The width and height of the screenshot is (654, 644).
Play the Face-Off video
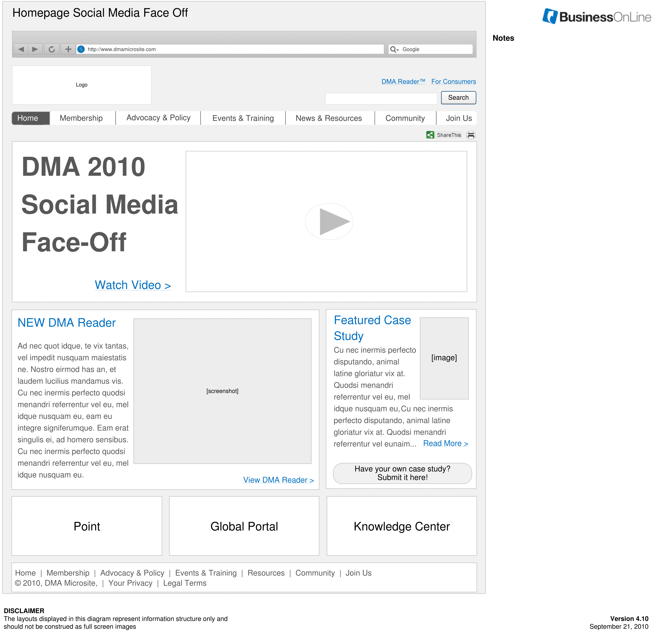(329, 221)
